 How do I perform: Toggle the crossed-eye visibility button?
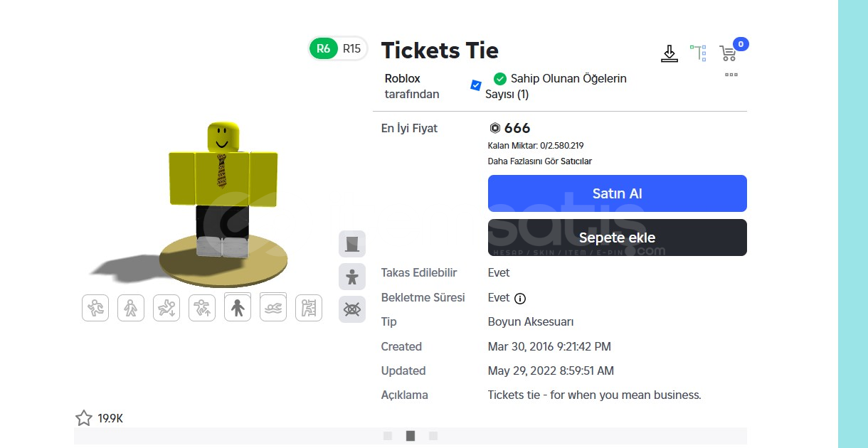coord(352,309)
